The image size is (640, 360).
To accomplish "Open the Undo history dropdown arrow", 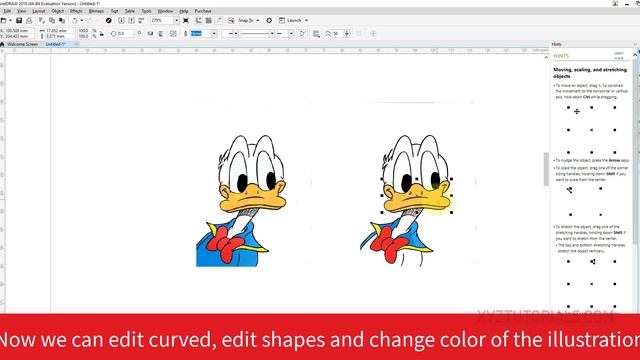I will [x=81, y=20].
